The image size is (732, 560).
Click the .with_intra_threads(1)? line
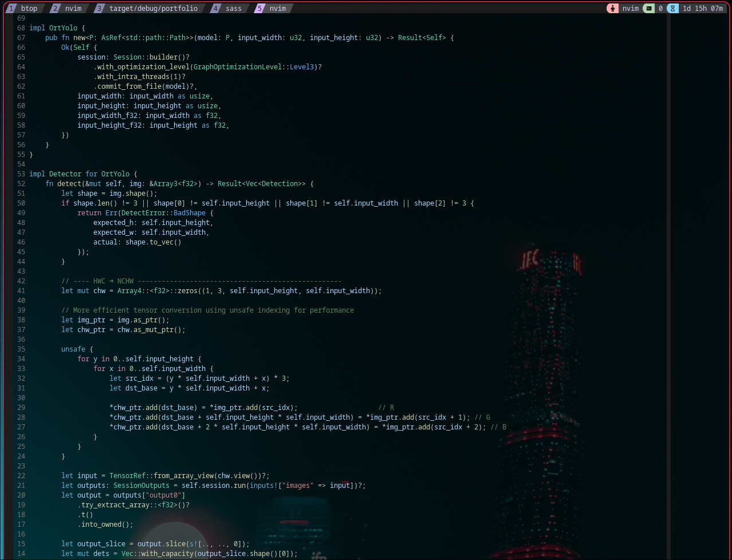coord(140,77)
